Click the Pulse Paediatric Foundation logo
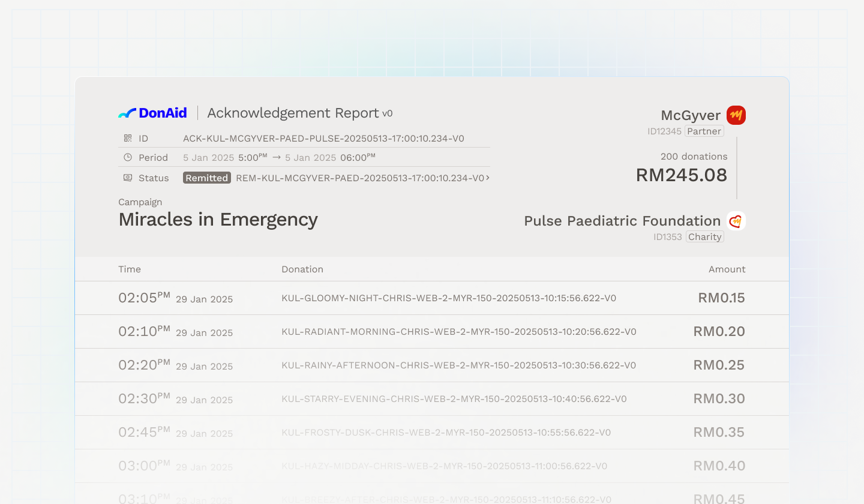The image size is (864, 504). coord(736,221)
